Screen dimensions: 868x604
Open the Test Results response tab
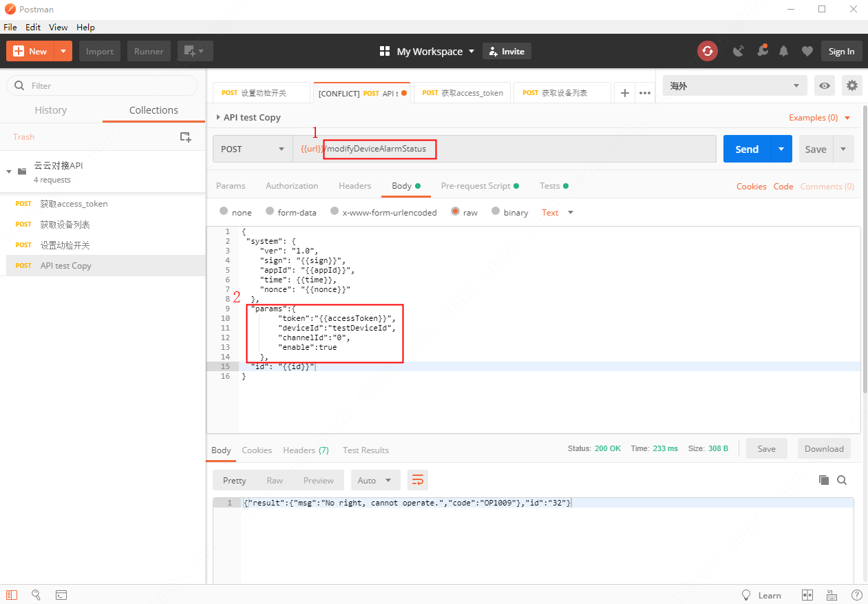pos(366,450)
